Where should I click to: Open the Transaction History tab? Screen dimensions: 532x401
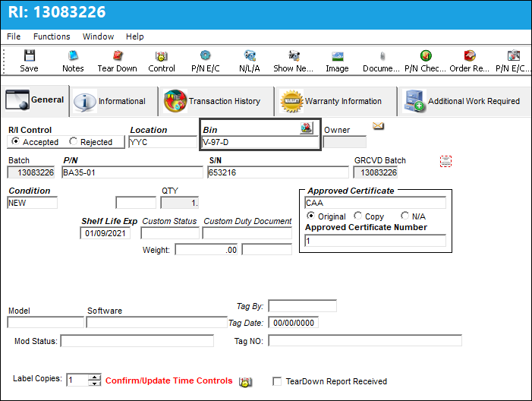coord(216,101)
